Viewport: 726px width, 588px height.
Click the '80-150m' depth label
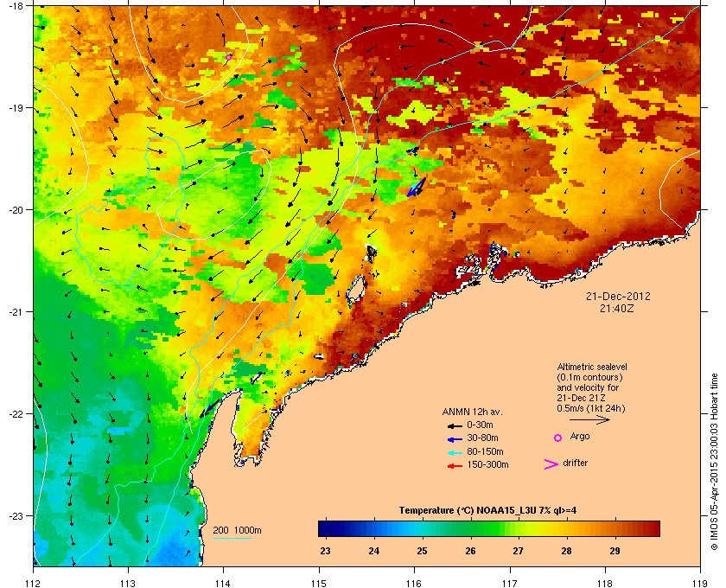click(485, 451)
